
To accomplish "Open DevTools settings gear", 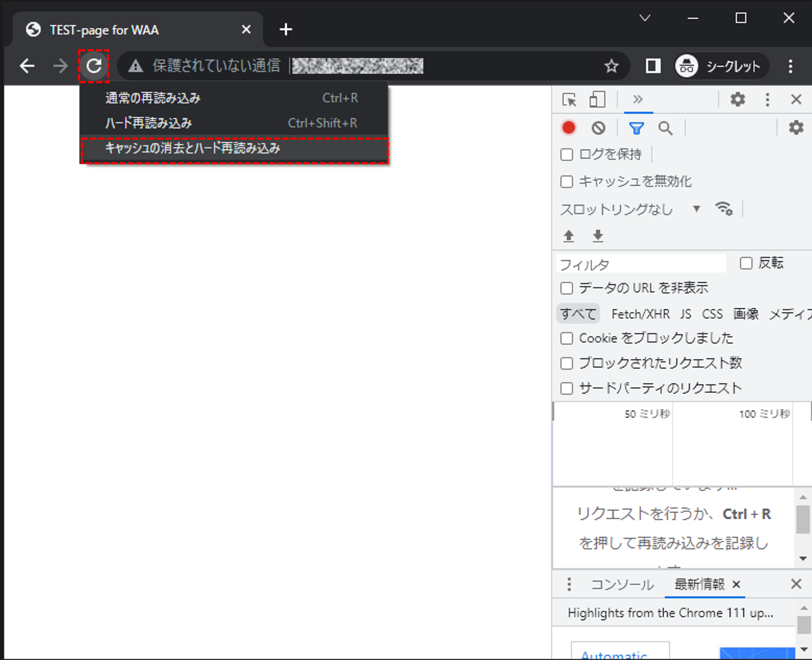I will click(x=738, y=99).
